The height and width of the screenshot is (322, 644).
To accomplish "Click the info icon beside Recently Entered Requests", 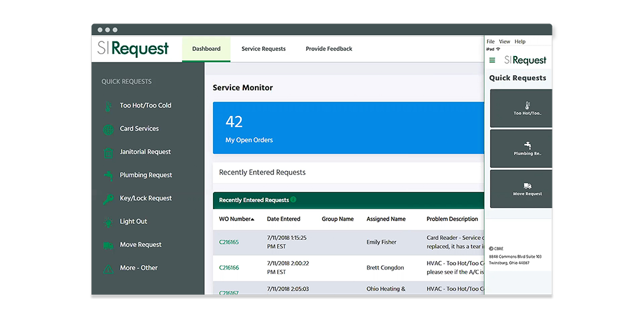I will tap(293, 199).
